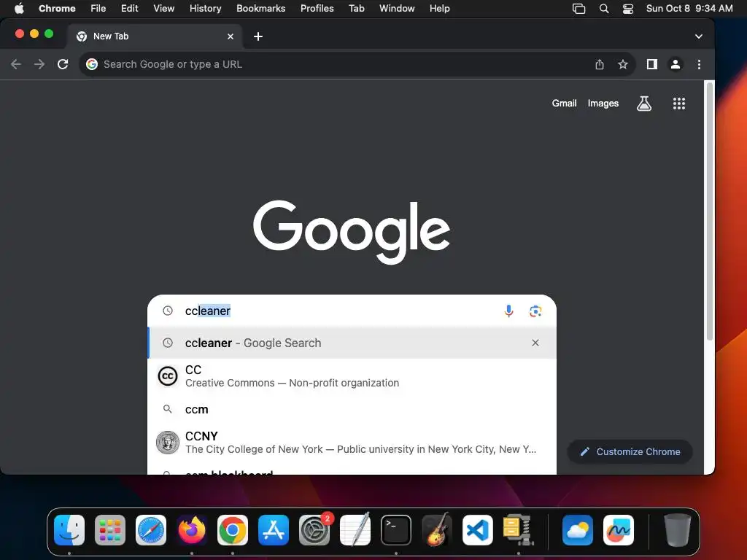Image resolution: width=747 pixels, height=560 pixels.
Task: Select the CCNY City College suggestion
Action: [x=352, y=443]
